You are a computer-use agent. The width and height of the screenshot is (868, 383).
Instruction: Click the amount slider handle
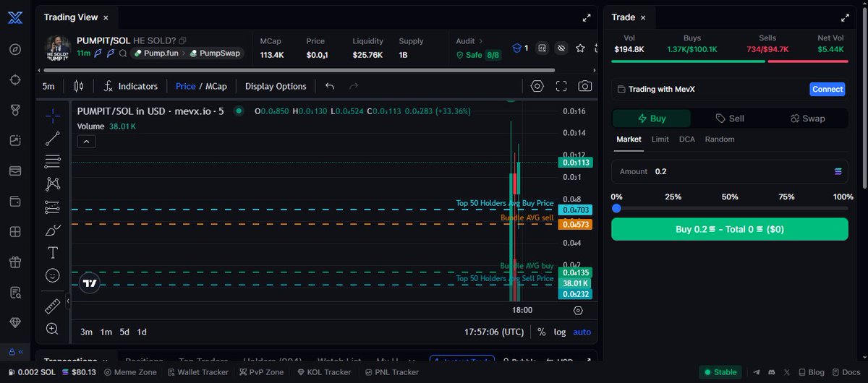click(616, 208)
